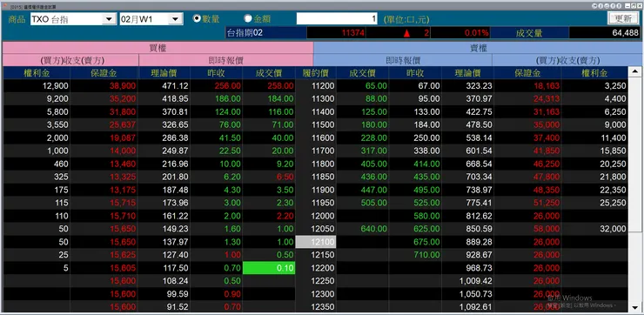
Task: Click the 成交量 label
Action: 529,33
